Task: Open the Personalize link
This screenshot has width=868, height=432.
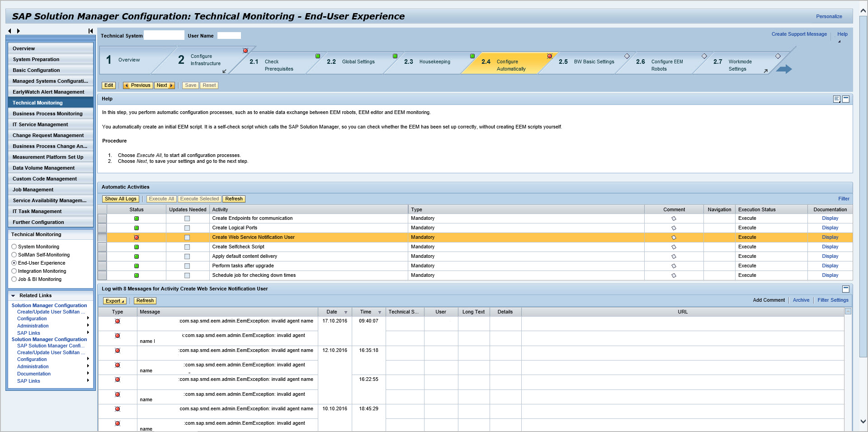Action: pyautogui.click(x=829, y=17)
